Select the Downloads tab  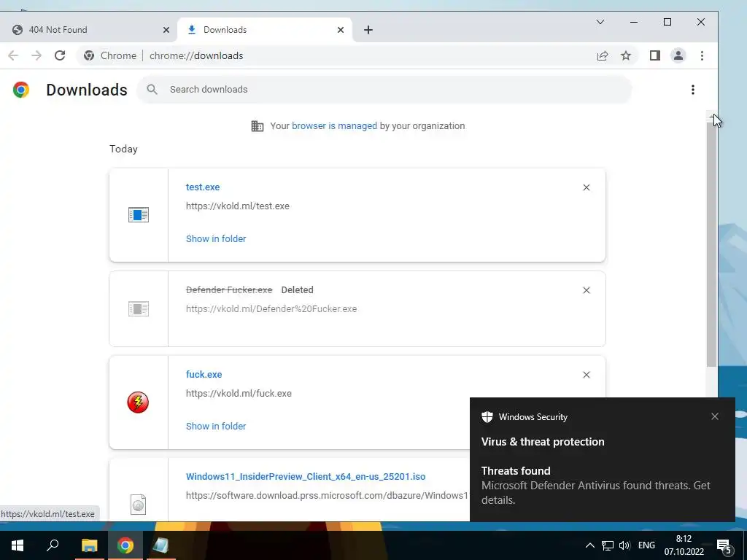click(x=264, y=30)
